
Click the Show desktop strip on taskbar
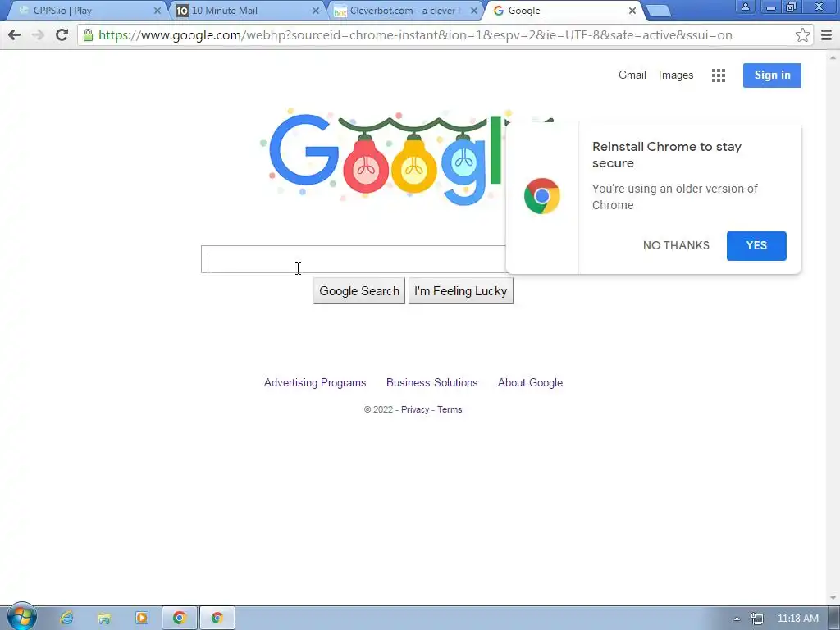(835, 619)
